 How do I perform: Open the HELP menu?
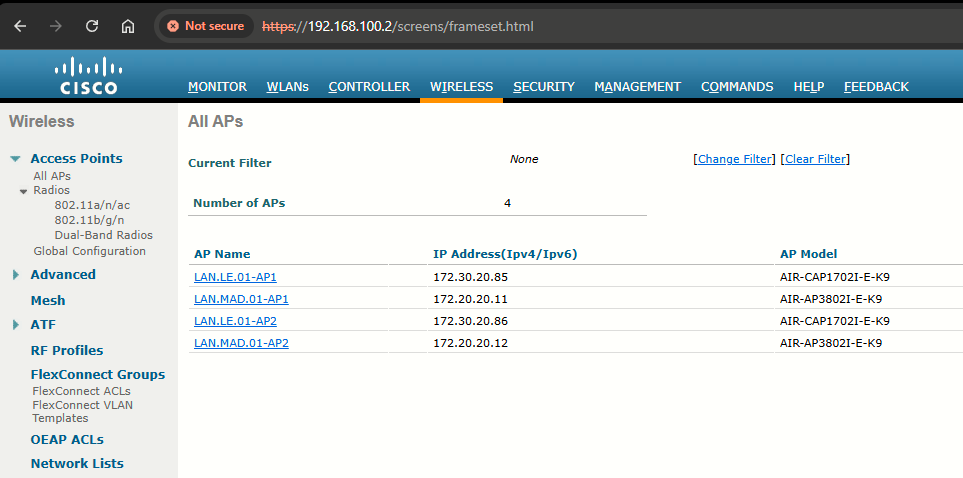[809, 87]
